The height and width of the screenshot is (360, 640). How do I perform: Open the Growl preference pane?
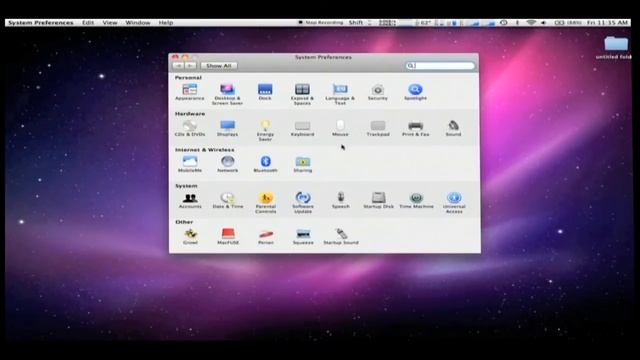190,236
